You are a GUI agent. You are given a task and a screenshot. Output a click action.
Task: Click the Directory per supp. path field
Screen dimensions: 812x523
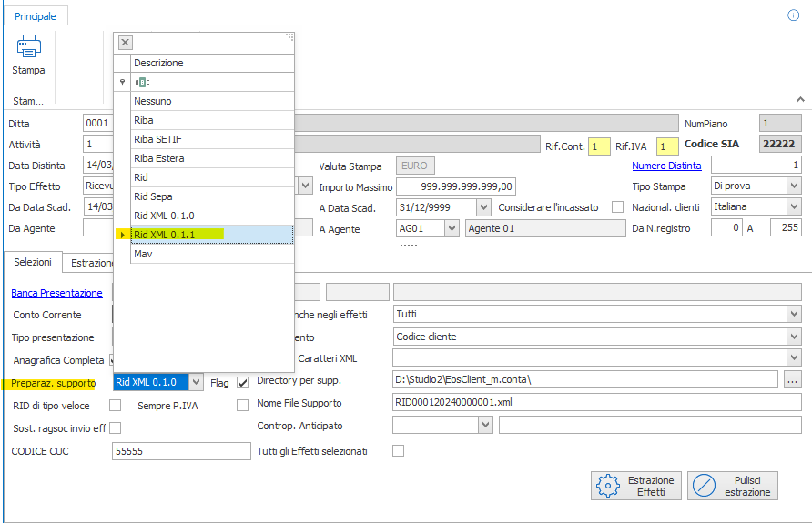(x=585, y=379)
